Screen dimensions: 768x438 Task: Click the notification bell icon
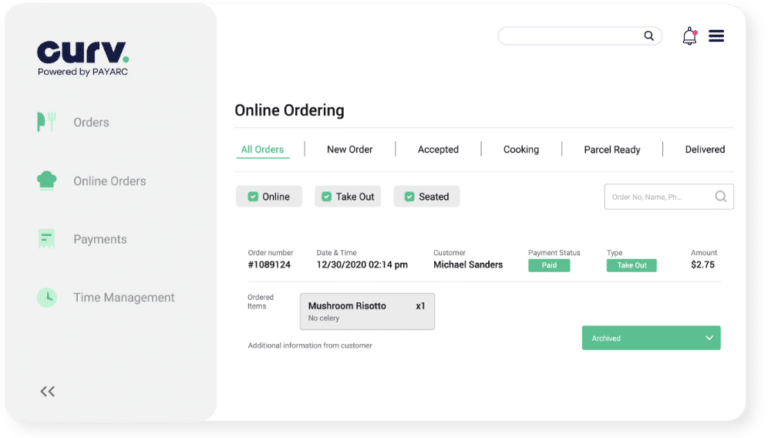[x=689, y=36]
